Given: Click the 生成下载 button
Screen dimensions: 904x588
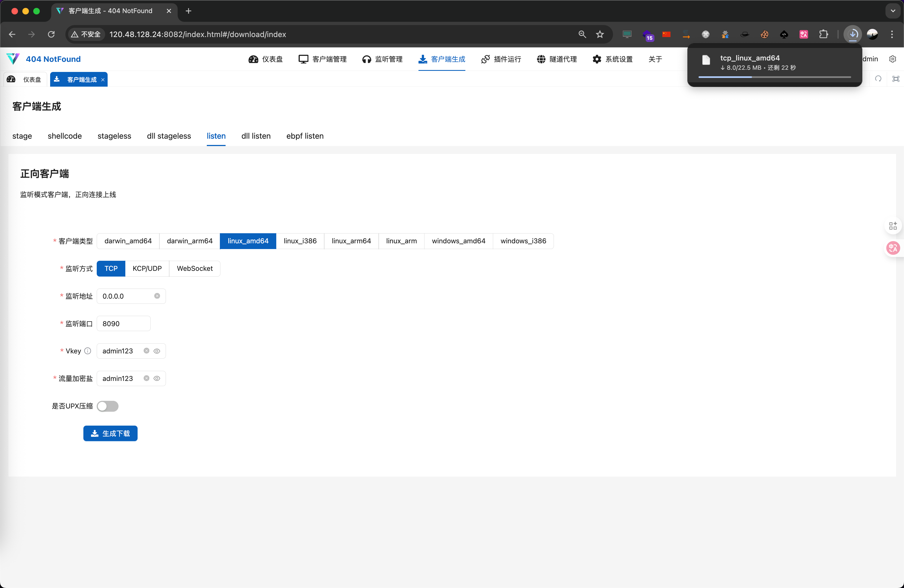Looking at the screenshot, I should click(x=110, y=434).
